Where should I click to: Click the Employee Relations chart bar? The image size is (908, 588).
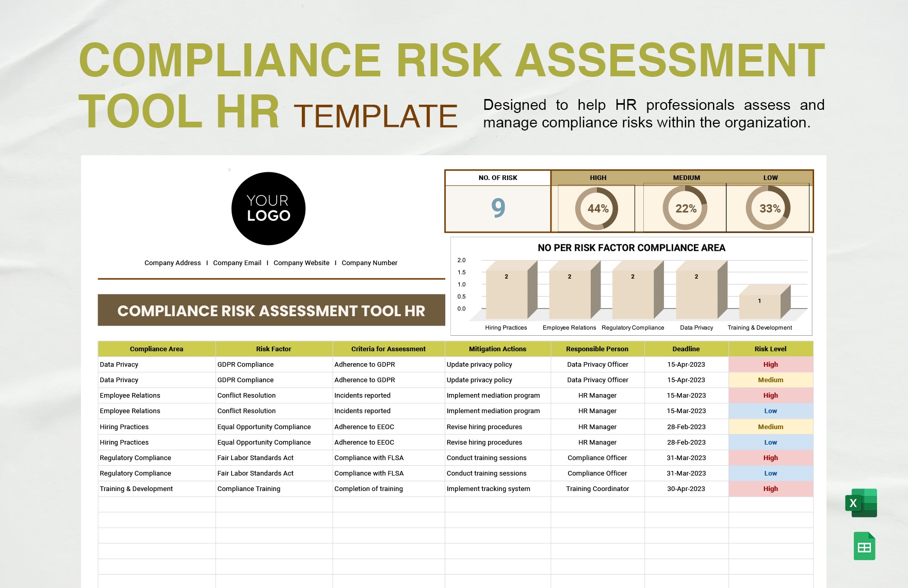(575, 290)
